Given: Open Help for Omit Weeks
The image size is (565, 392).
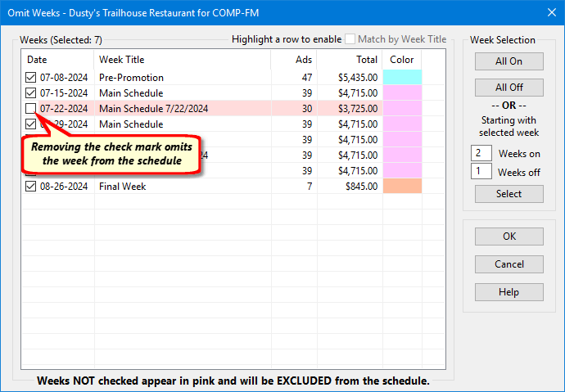Looking at the screenshot, I should point(508,292).
